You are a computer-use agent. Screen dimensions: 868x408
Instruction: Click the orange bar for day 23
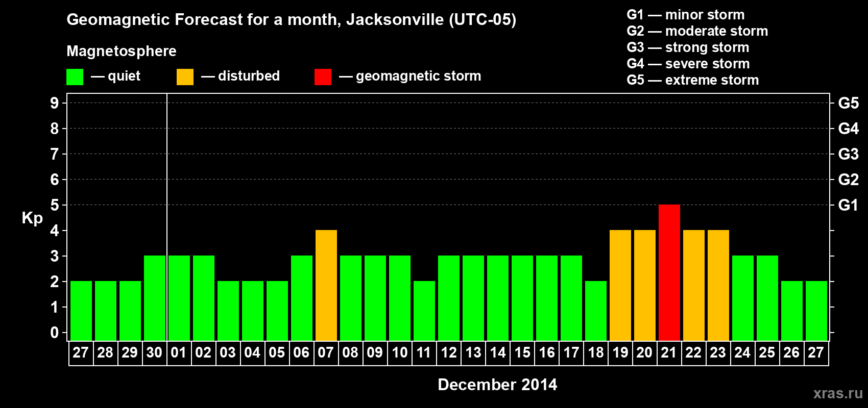(x=718, y=285)
